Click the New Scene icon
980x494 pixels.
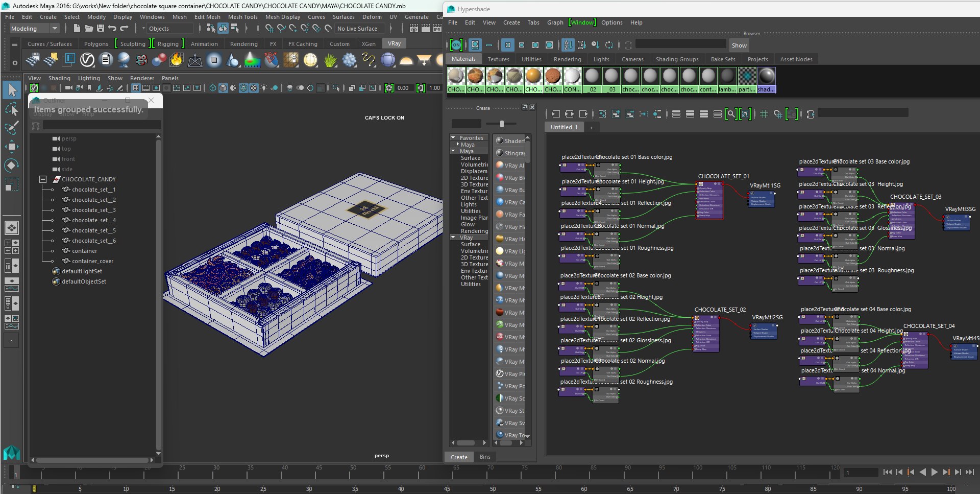click(77, 29)
